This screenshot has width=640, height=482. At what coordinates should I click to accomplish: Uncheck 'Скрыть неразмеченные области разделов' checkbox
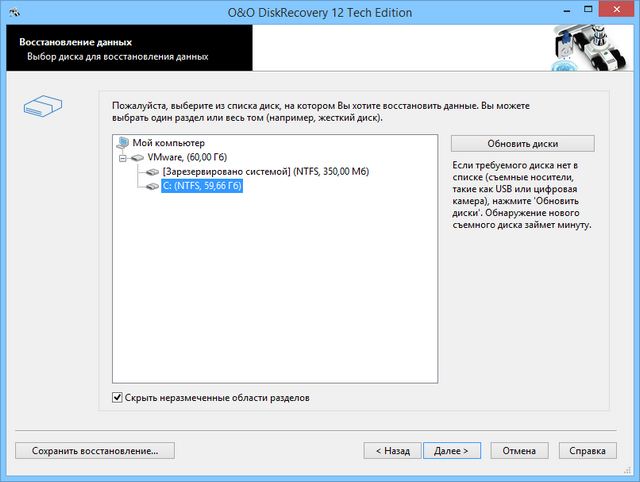pos(117,398)
